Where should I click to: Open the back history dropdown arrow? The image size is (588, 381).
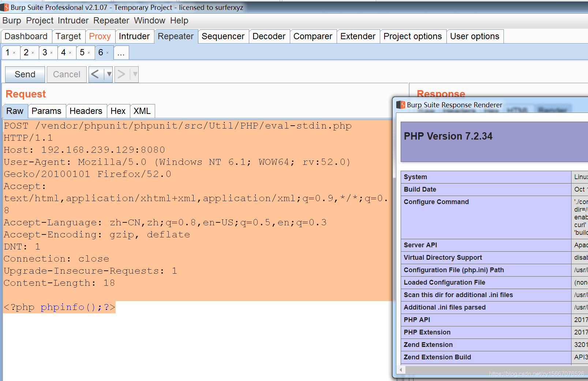tap(109, 74)
